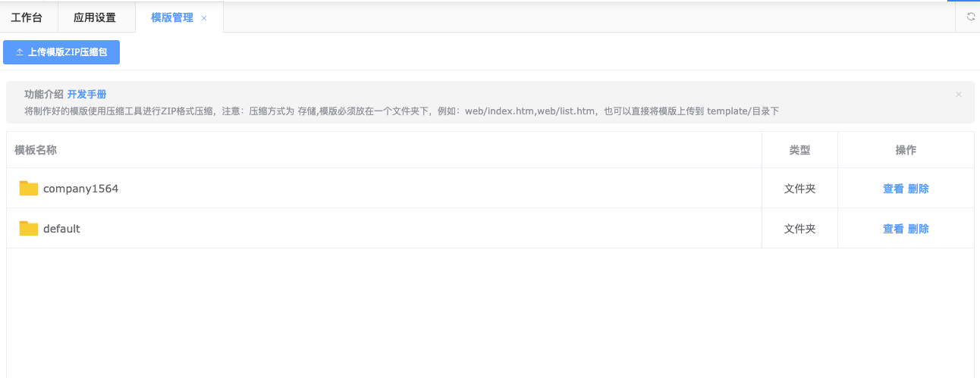
Task: Click the refresh icon at top right
Action: [x=970, y=17]
